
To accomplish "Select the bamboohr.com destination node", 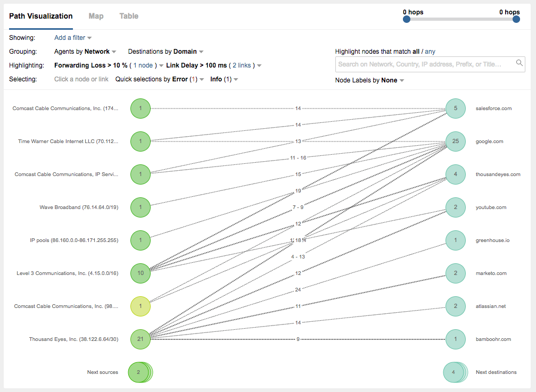I will coord(456,339).
